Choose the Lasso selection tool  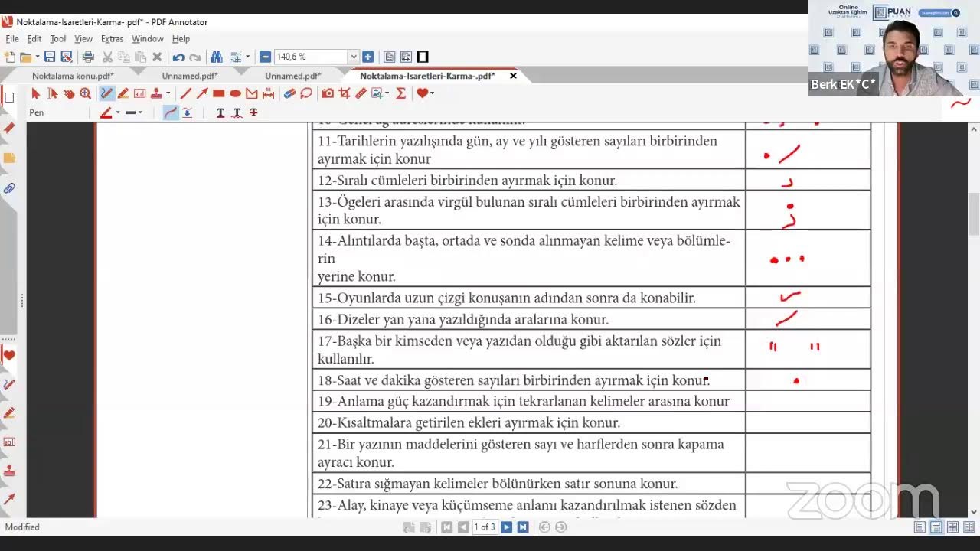(x=306, y=93)
